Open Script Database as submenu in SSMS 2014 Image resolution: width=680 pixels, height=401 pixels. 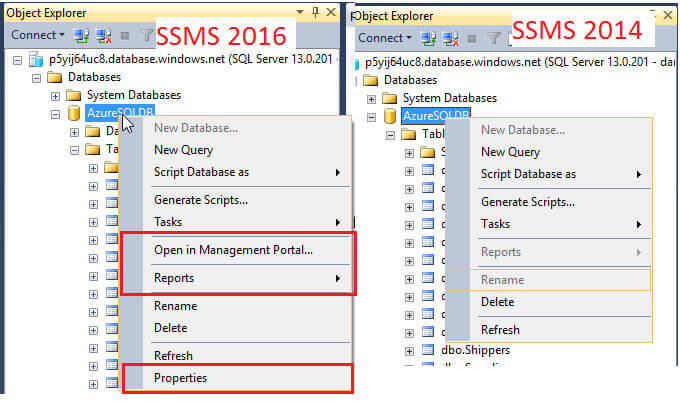[549, 174]
